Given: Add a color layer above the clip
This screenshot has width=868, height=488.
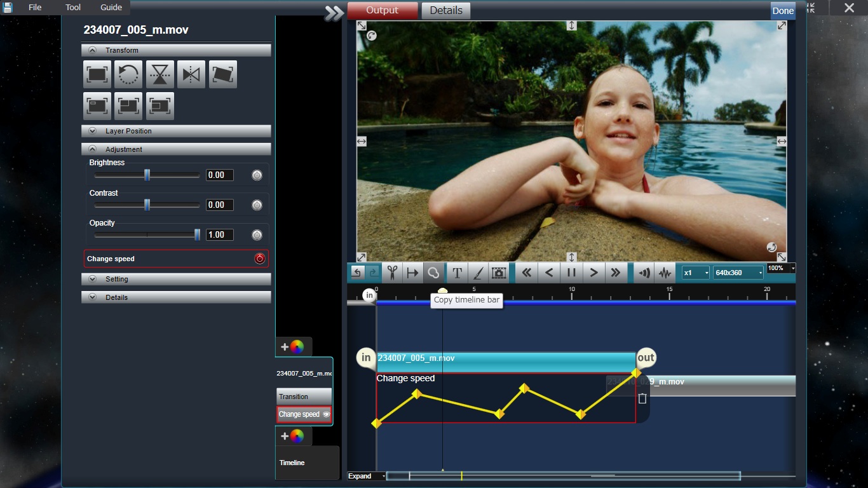Looking at the screenshot, I should [x=293, y=347].
